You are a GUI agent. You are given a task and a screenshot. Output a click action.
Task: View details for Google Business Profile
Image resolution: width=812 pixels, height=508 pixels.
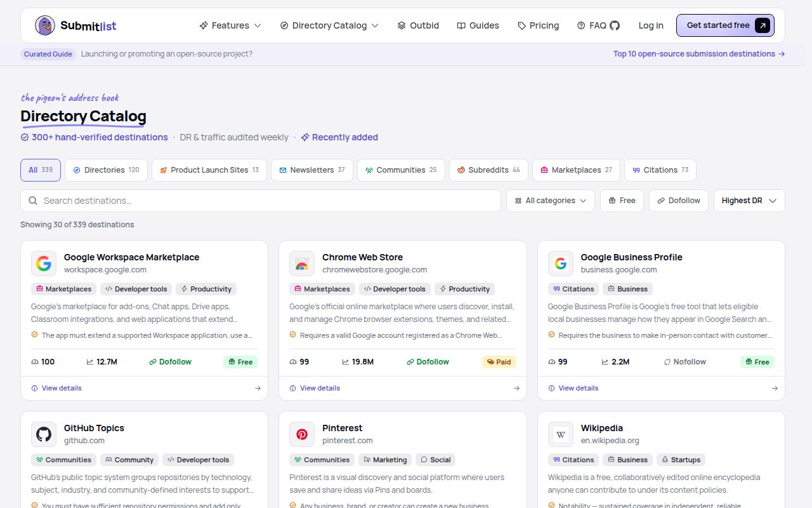[x=573, y=388]
